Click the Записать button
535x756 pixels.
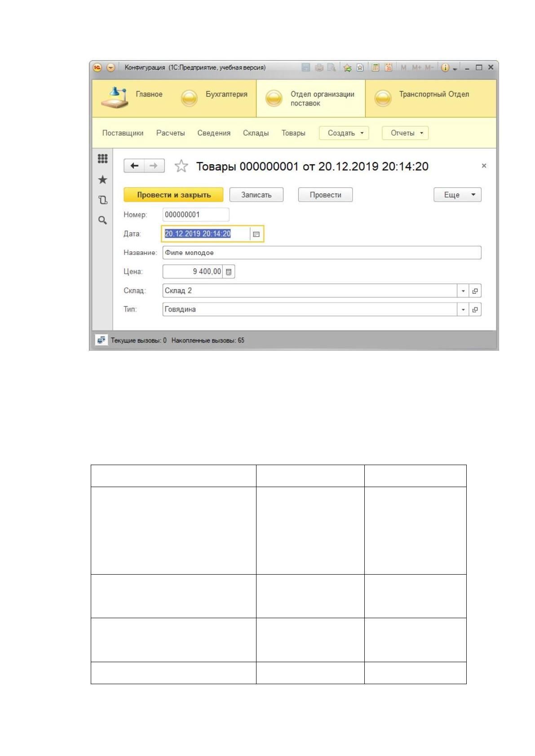(256, 195)
